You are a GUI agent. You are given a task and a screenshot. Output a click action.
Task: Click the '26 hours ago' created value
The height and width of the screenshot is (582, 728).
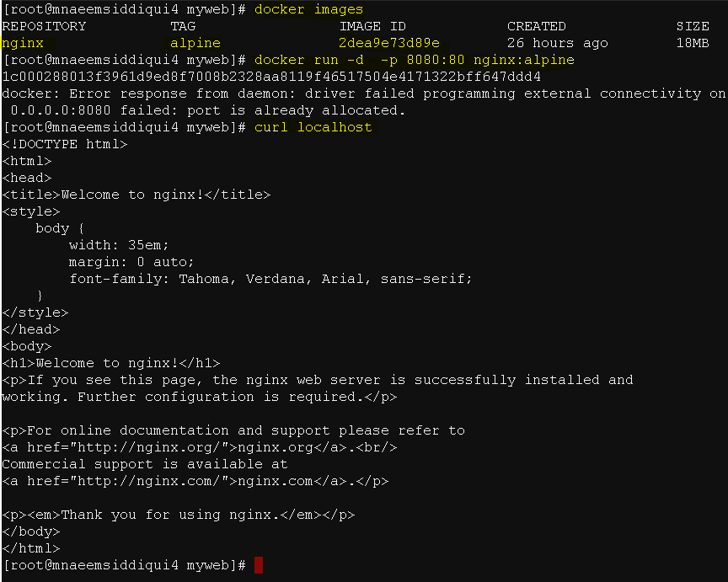tap(558, 43)
